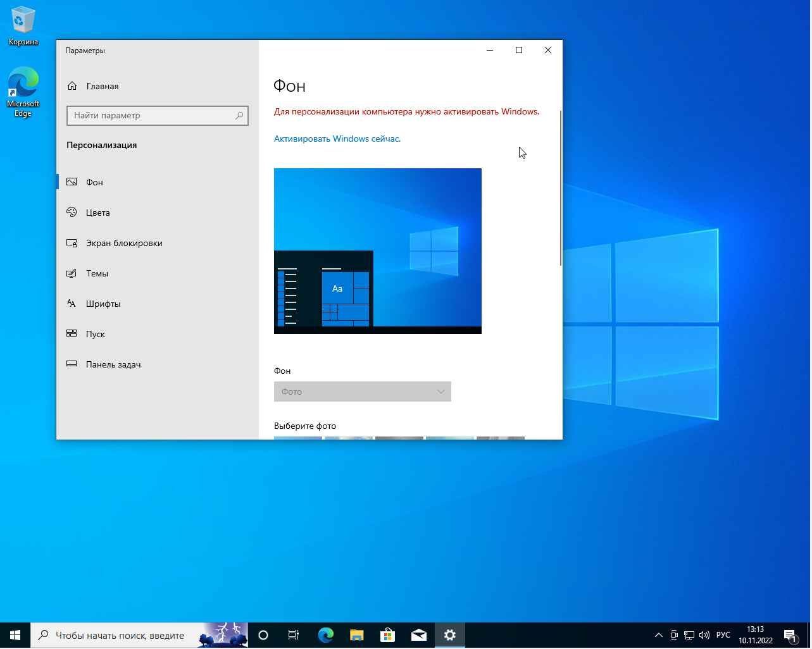Image resolution: width=812 pixels, height=649 pixels.
Task: Click the Персонализация heading
Action: click(101, 145)
